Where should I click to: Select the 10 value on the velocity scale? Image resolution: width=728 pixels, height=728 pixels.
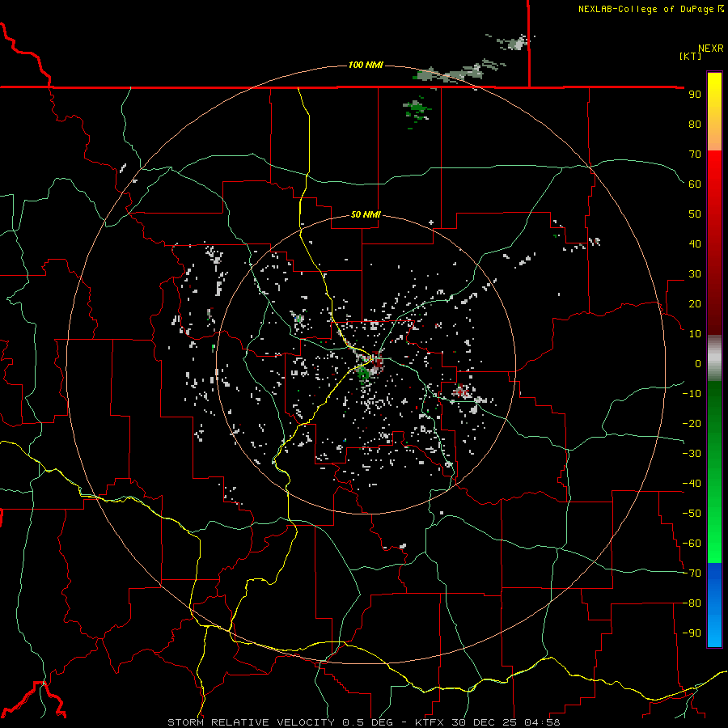[x=695, y=334]
